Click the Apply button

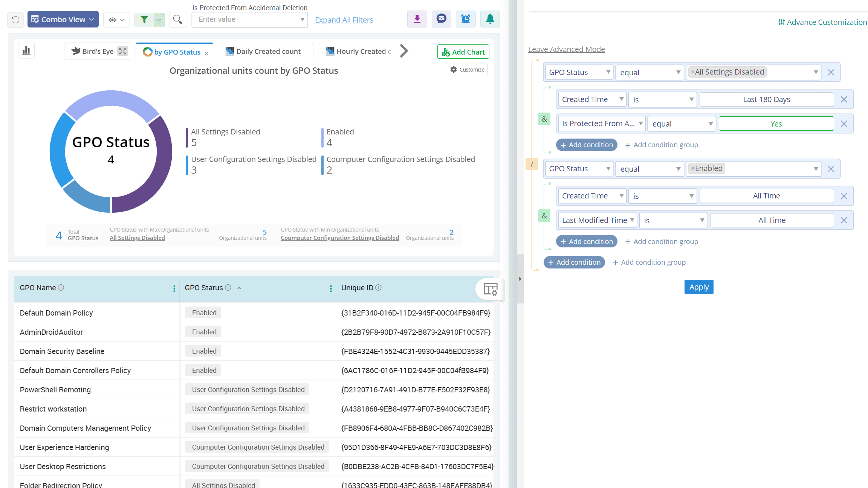[x=698, y=287]
